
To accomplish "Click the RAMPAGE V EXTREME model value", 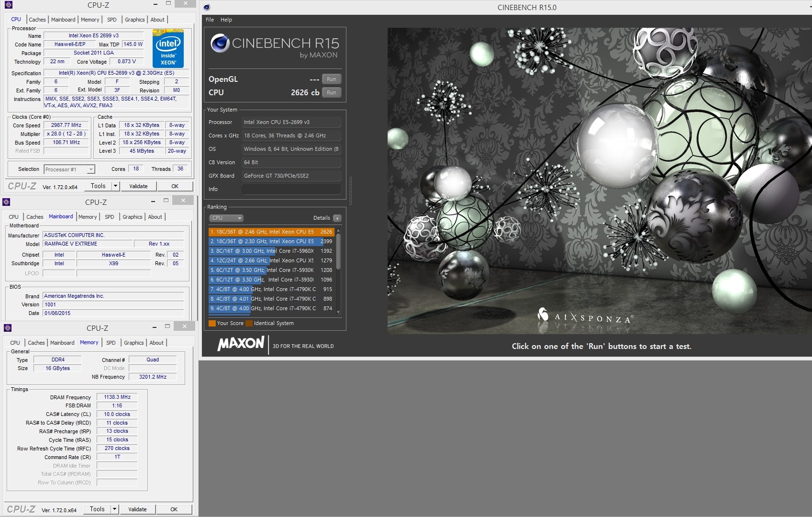I will (88, 244).
